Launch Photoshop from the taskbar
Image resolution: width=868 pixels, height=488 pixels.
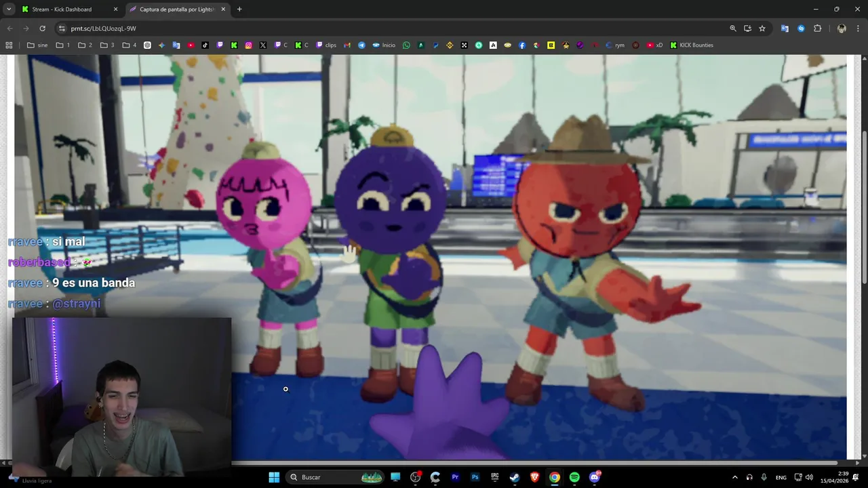475,477
